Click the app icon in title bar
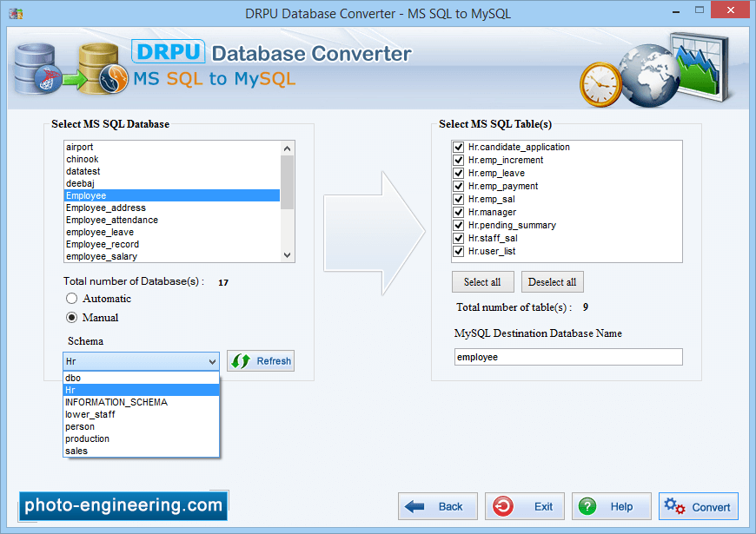 pos(16,13)
